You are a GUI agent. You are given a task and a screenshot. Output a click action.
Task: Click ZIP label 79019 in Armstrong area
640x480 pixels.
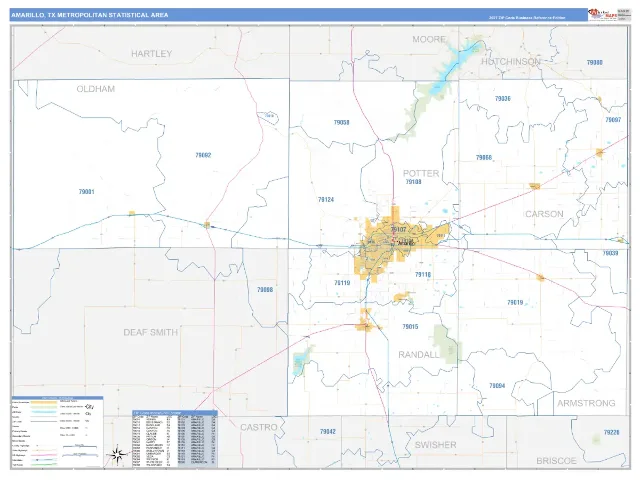[515, 302]
